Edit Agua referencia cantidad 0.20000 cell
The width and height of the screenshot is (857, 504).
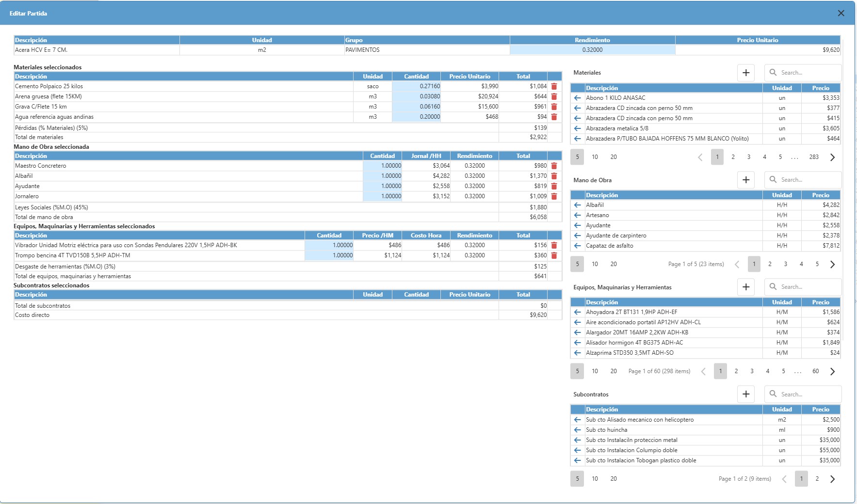tap(416, 117)
